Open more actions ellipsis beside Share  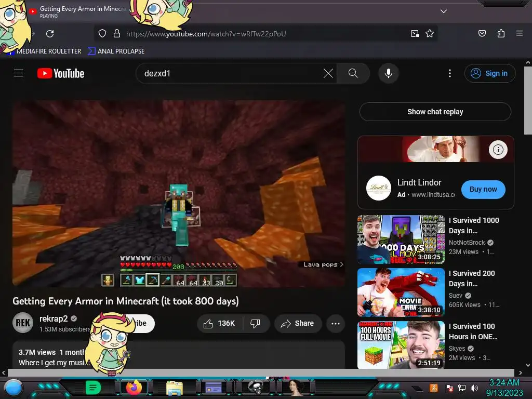pos(335,323)
